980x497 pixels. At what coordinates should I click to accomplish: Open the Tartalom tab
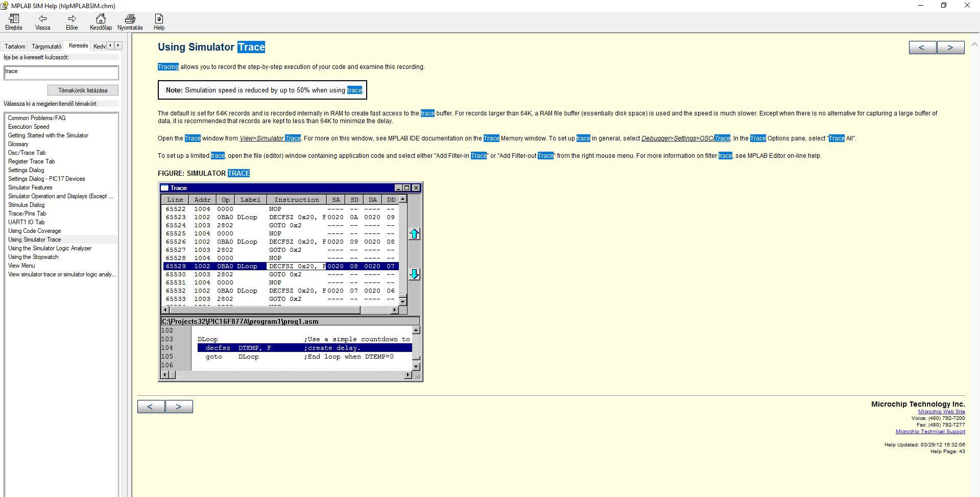click(x=15, y=46)
